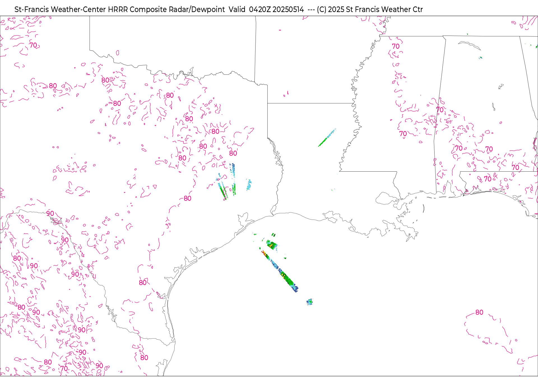Click the "(C) 2025 St Francis Weather Ctr" copyright text

(370, 10)
